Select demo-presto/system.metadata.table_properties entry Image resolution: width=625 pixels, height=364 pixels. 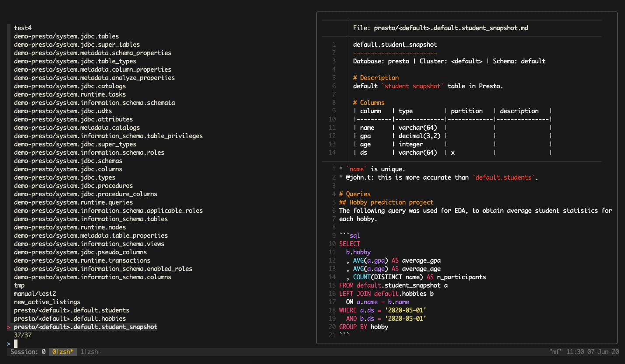91,236
